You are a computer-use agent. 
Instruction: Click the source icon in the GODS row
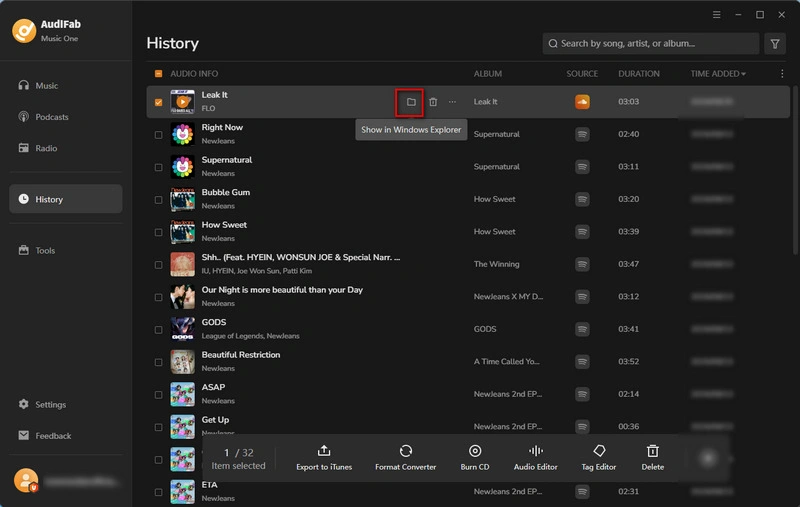click(x=582, y=329)
